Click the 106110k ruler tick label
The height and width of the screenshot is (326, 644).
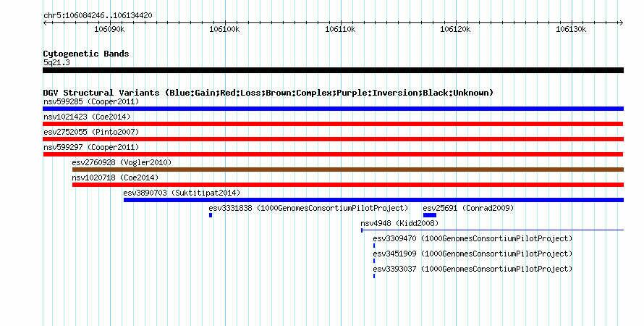point(340,29)
